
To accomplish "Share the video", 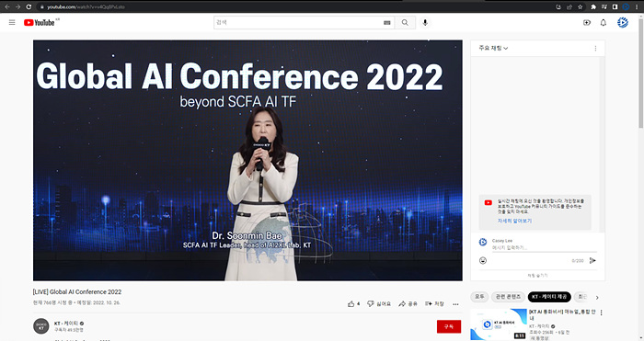I will 408,304.
